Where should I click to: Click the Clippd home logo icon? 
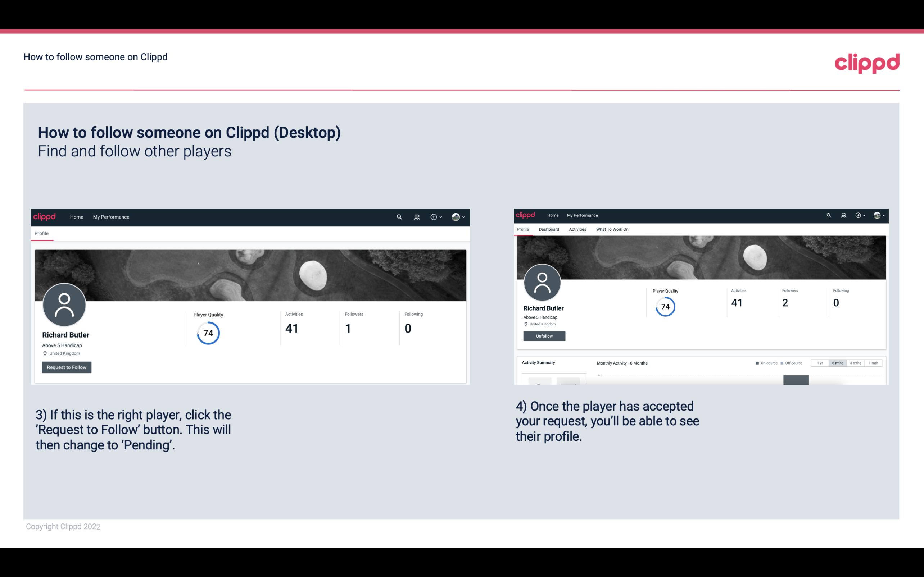(45, 217)
